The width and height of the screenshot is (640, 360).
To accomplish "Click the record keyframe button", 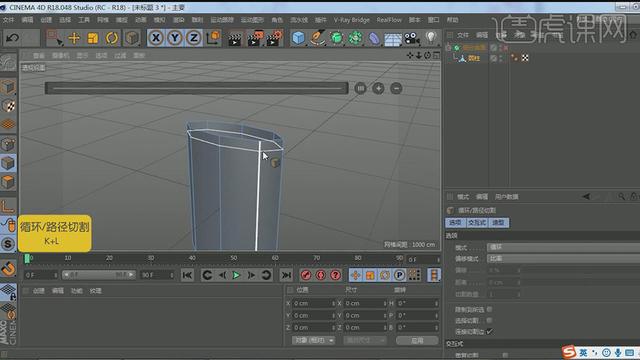I will point(306,275).
